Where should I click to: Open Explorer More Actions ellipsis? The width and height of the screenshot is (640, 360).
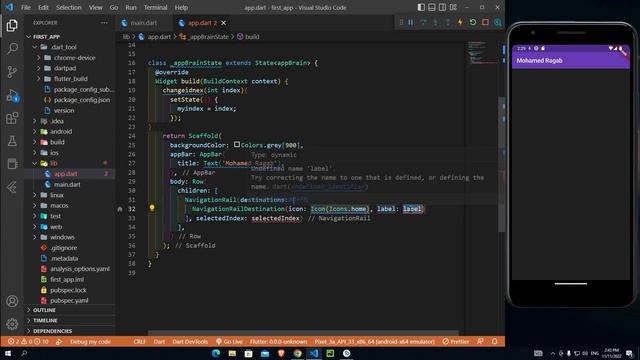[104, 23]
